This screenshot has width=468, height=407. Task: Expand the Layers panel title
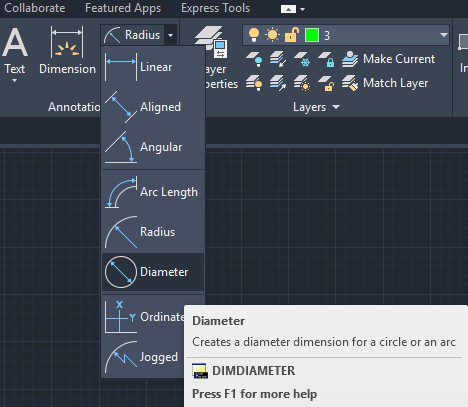pyautogui.click(x=316, y=107)
